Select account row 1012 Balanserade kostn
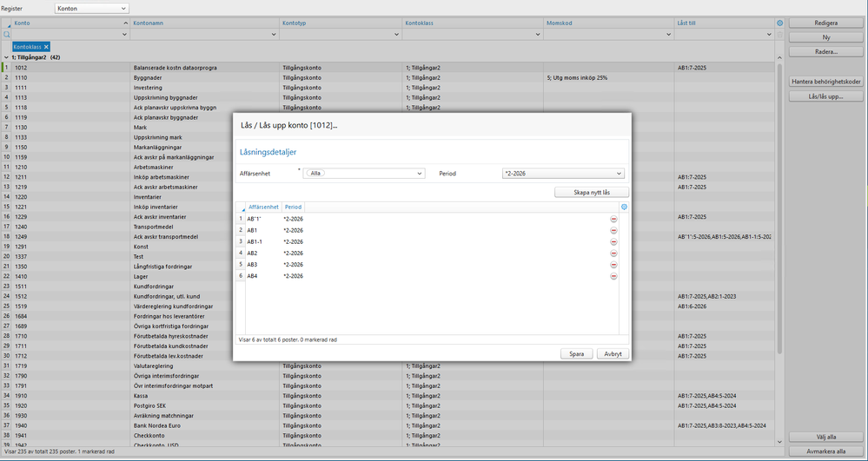This screenshot has height=461, width=868. (x=388, y=68)
